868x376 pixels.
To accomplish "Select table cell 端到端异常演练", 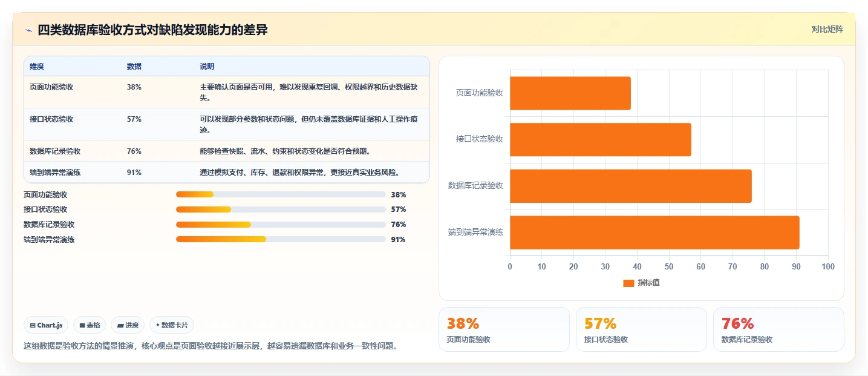I will pyautogui.click(x=55, y=173).
